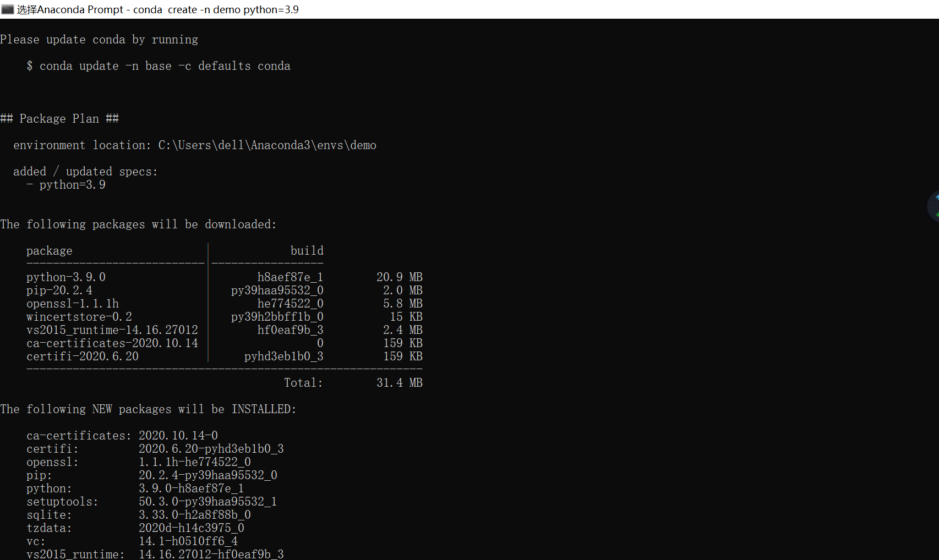Click the "20.9 MB" size value
The width and height of the screenshot is (939, 560).
tap(400, 277)
